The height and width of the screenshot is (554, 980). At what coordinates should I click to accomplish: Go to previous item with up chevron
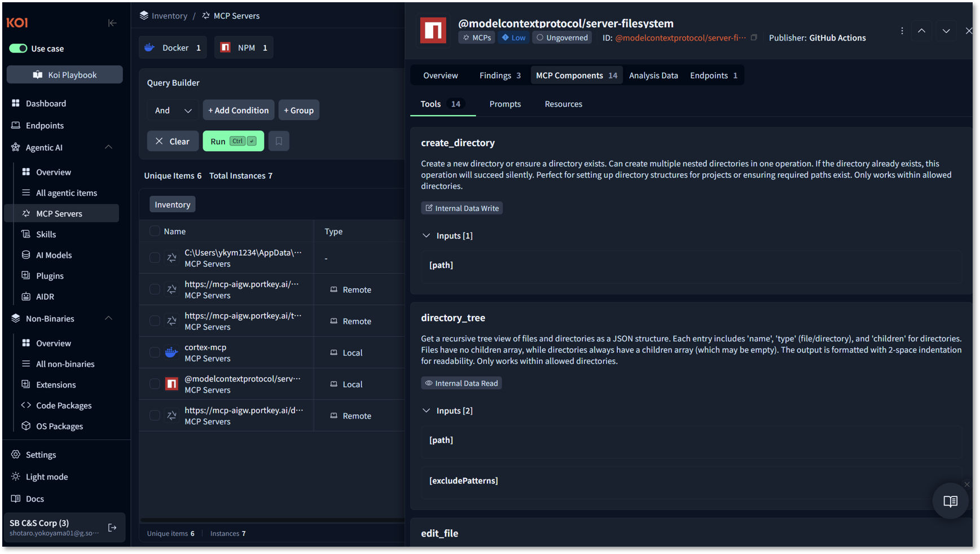click(921, 31)
